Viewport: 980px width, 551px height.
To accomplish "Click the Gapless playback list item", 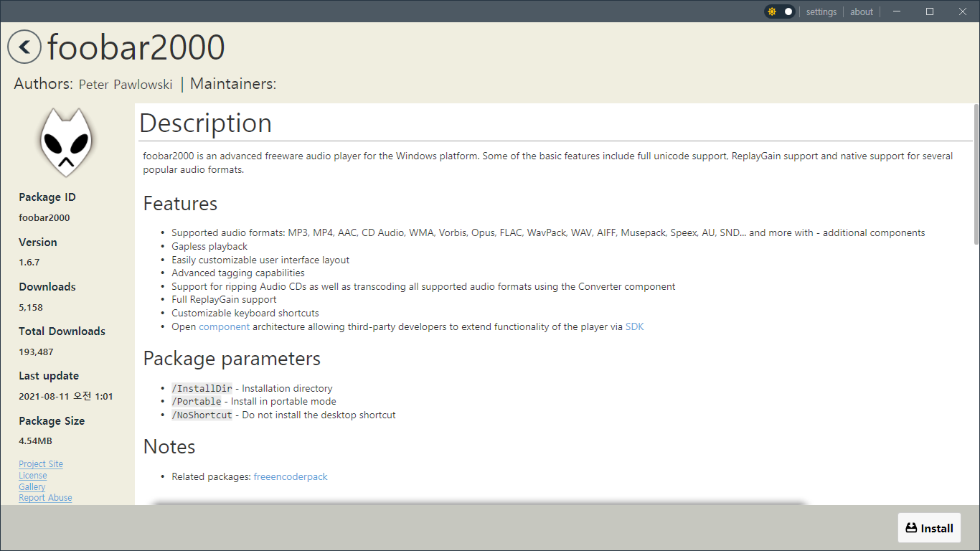I will 209,246.
